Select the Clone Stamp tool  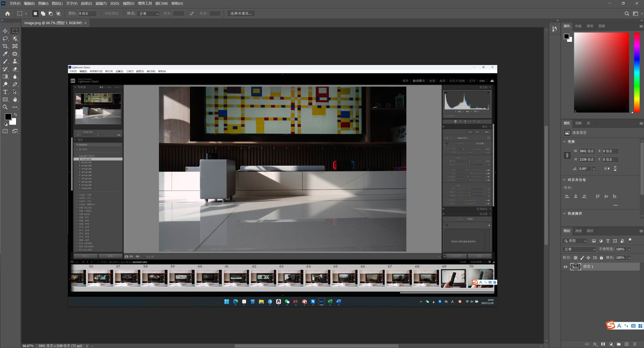[x=15, y=62]
